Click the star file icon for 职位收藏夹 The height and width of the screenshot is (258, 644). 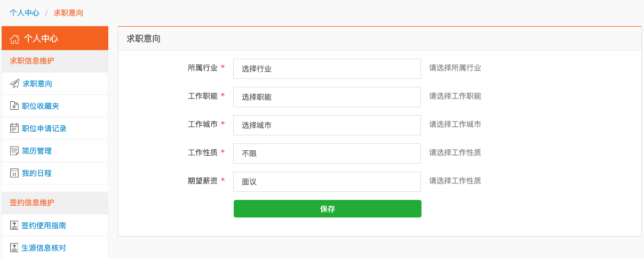point(14,106)
